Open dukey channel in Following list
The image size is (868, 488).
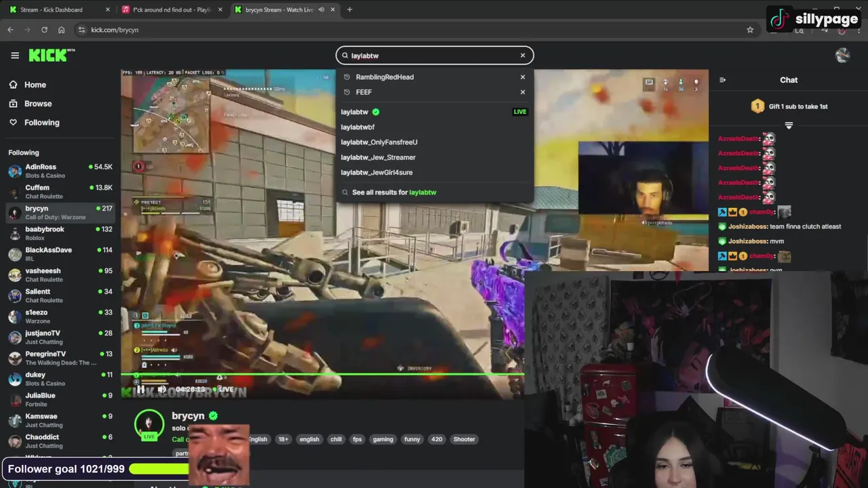(x=60, y=379)
